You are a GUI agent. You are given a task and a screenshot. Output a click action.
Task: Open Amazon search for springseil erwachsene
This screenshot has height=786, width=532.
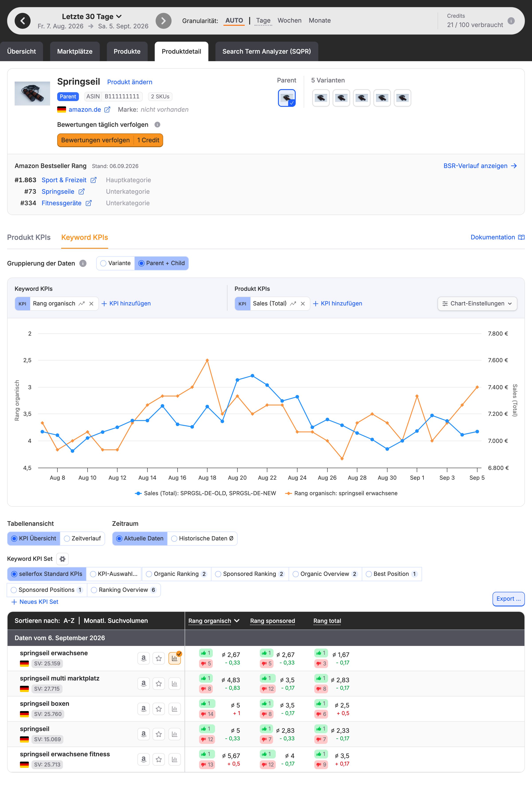coord(143,658)
